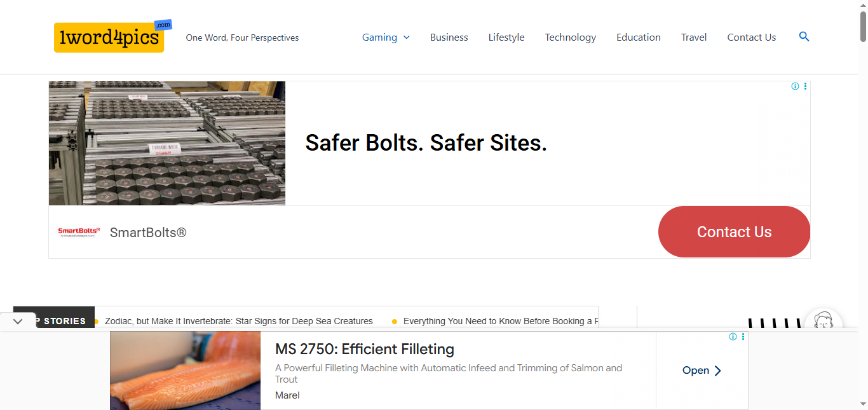Click the face avatar widget icon
The image size is (868, 410).
tap(823, 322)
